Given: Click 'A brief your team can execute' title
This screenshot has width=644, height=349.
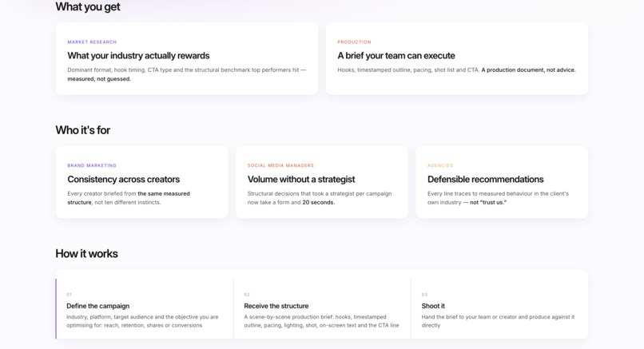Looking at the screenshot, I should point(396,55).
